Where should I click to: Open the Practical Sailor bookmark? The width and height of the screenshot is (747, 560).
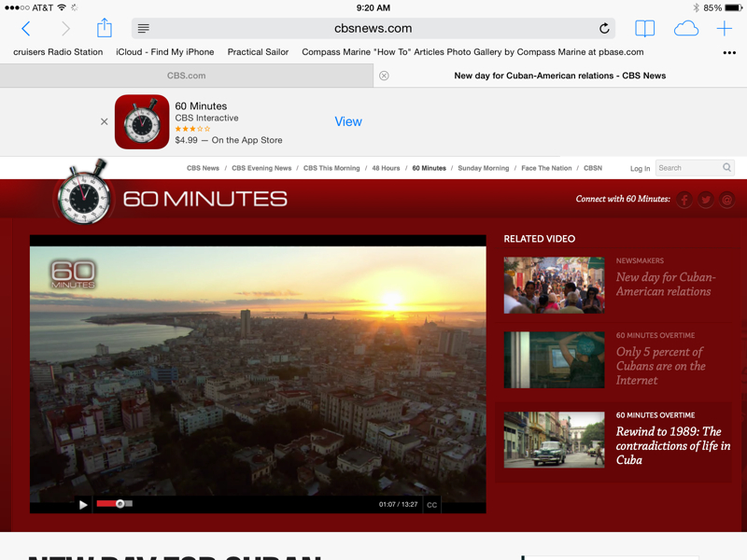tap(258, 52)
